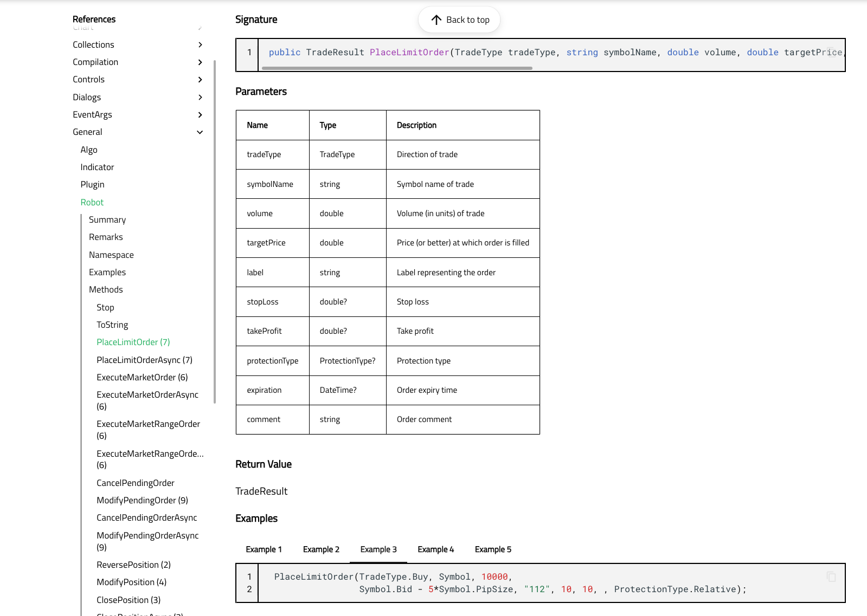Open CancelPendingOrder entry
Image resolution: width=867 pixels, height=616 pixels.
click(x=136, y=483)
